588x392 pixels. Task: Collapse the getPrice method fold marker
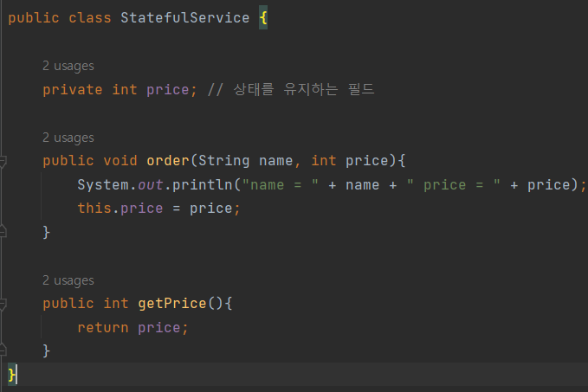3,305
